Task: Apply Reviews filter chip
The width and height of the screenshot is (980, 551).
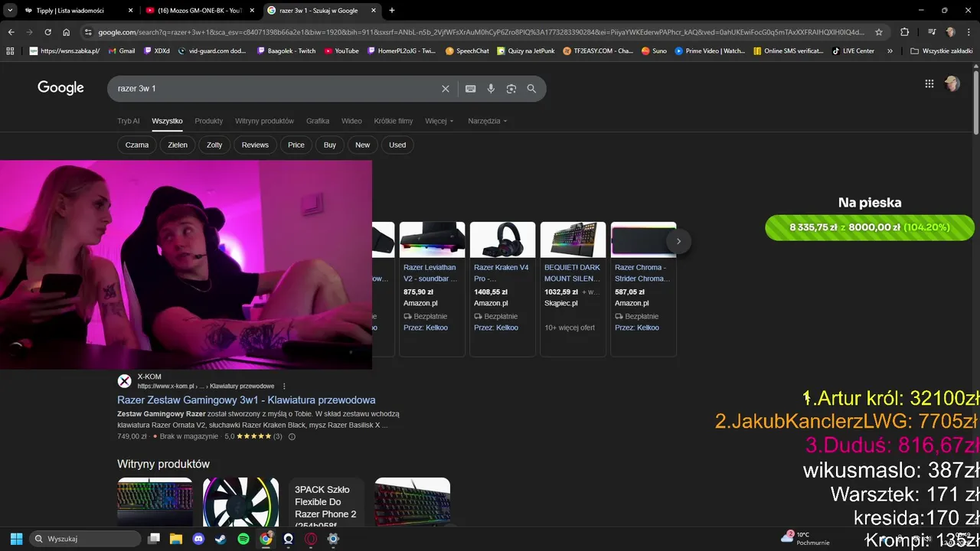Action: [x=255, y=145]
